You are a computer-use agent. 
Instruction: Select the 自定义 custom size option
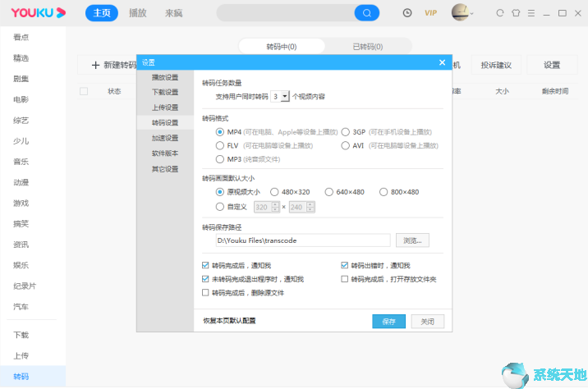coord(220,207)
